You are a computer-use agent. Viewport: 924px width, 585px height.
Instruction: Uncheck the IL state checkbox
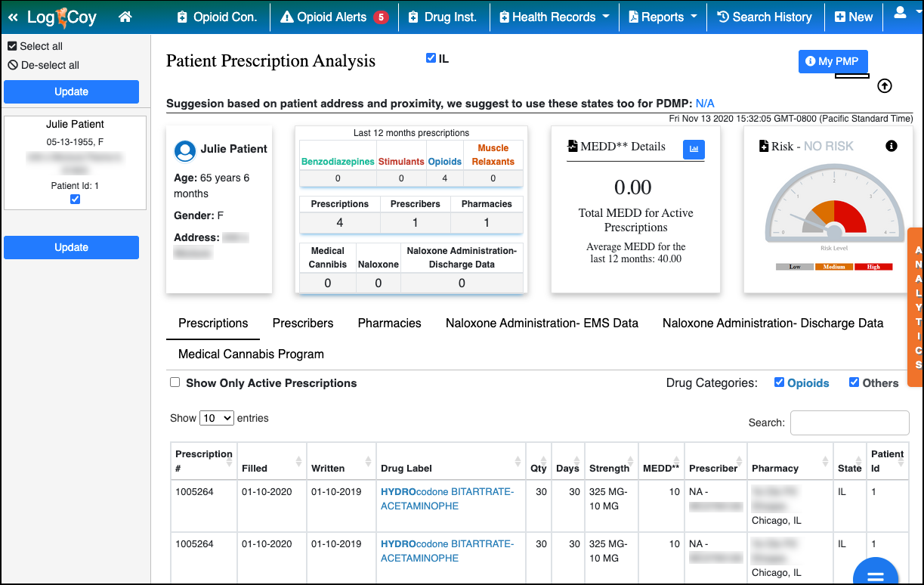pyautogui.click(x=431, y=57)
